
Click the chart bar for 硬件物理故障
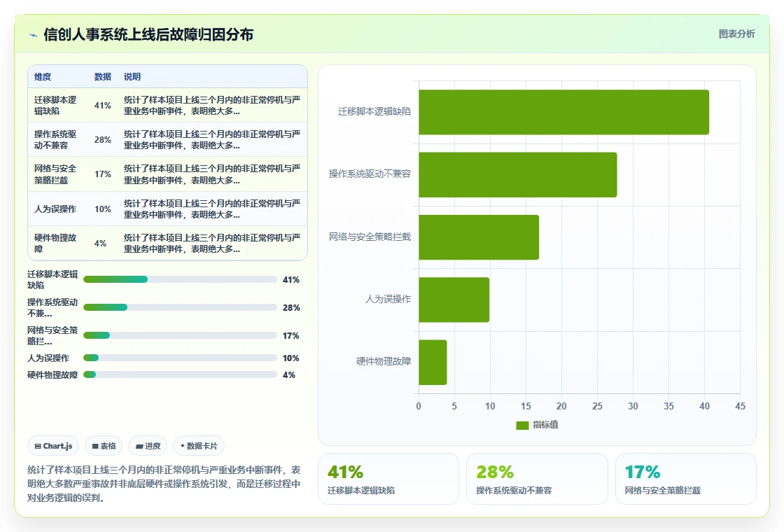coord(433,363)
